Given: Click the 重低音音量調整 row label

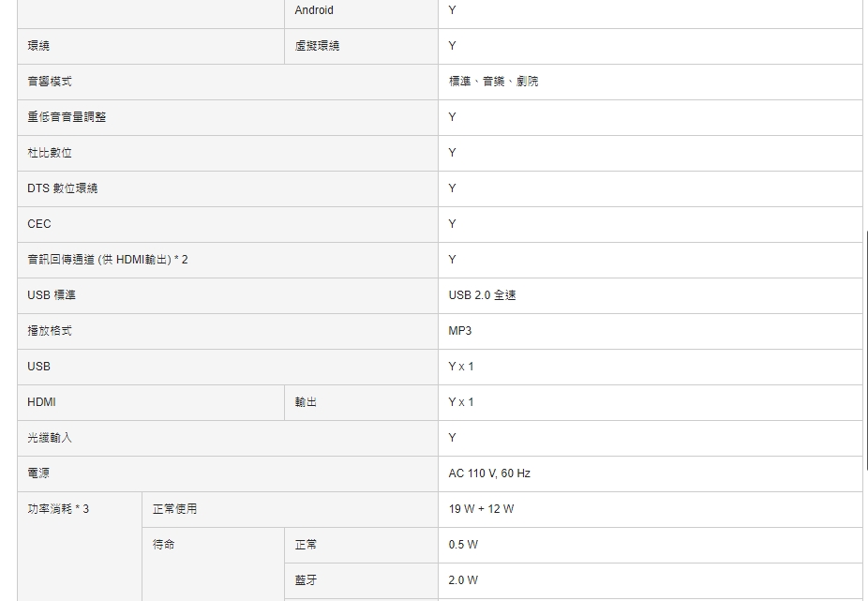Looking at the screenshot, I should point(67,117).
